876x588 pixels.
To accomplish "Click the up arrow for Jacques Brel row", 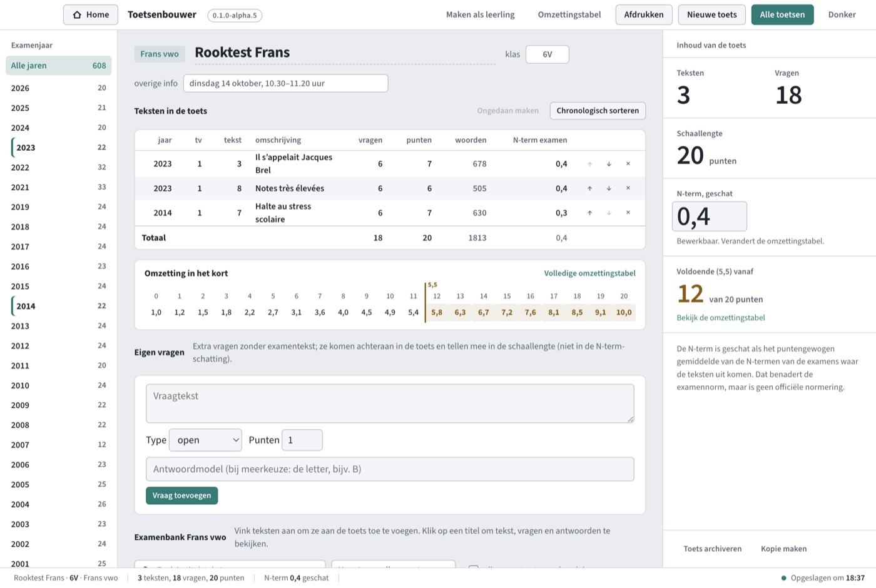I will (589, 164).
